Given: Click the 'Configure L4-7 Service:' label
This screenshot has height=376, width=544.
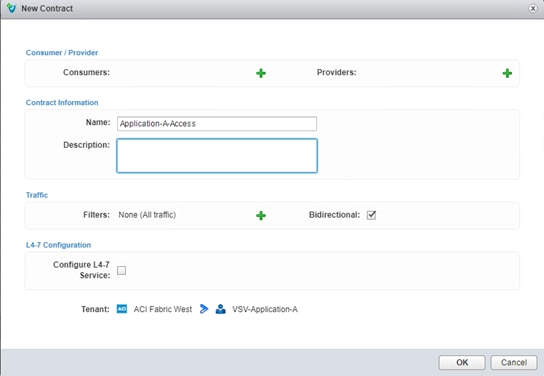Looking at the screenshot, I should (x=82, y=270).
